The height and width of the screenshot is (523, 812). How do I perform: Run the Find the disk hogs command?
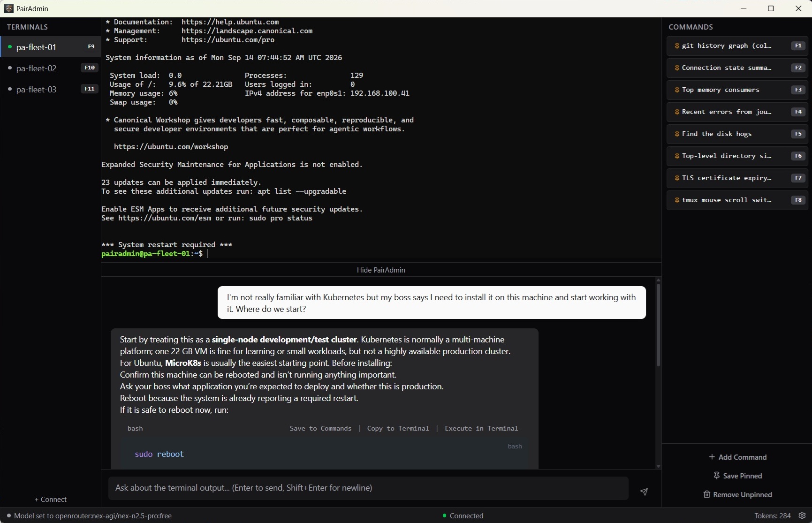click(x=737, y=134)
